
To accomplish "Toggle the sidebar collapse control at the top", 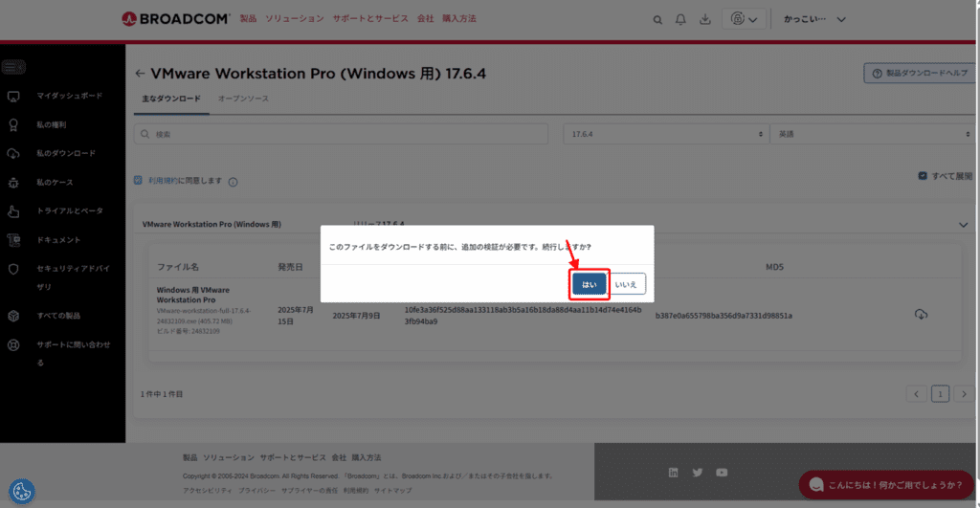I will (13, 66).
